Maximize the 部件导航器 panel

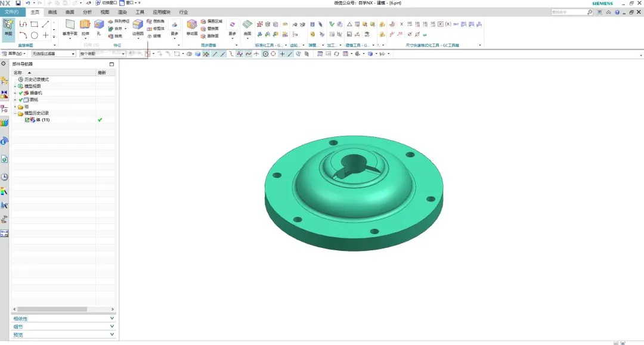(112, 64)
